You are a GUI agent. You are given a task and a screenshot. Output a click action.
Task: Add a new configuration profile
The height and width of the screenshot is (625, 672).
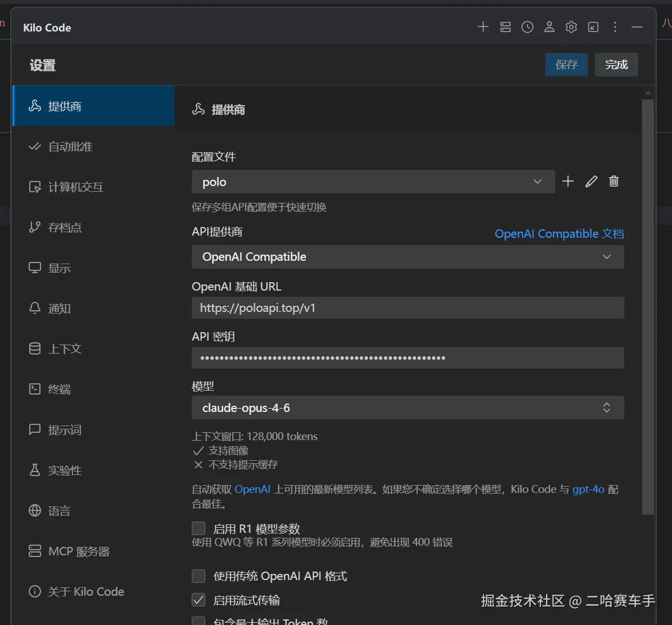pyautogui.click(x=568, y=181)
